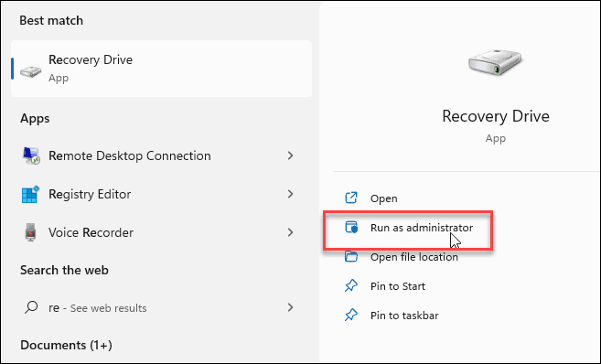The image size is (601, 364).
Task: Click the Pin to taskbar pushpin icon
Action: click(351, 315)
